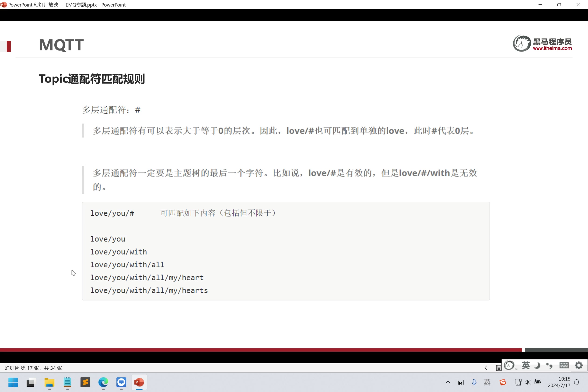Open Microsoft Edge from taskbar
Image resolution: width=588 pixels, height=392 pixels.
click(103, 382)
